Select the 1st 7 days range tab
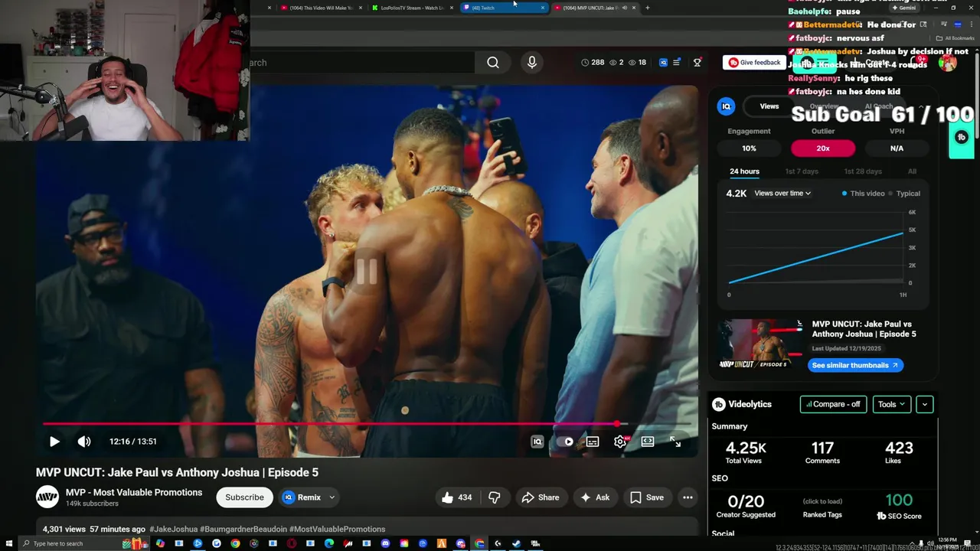The image size is (980, 551). [802, 171]
